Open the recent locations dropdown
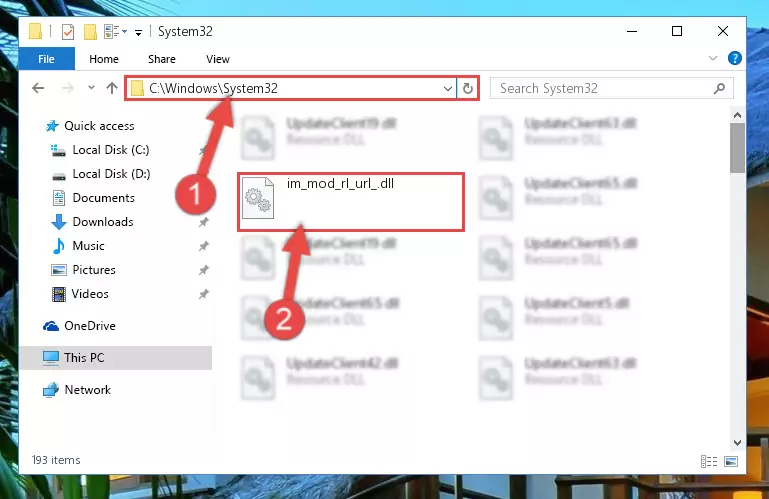 91,88
